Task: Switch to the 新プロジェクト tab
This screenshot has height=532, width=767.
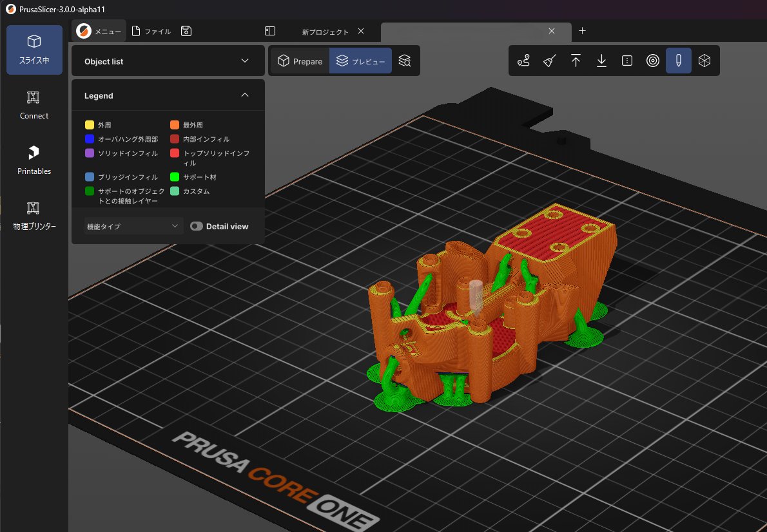Action: coord(325,32)
